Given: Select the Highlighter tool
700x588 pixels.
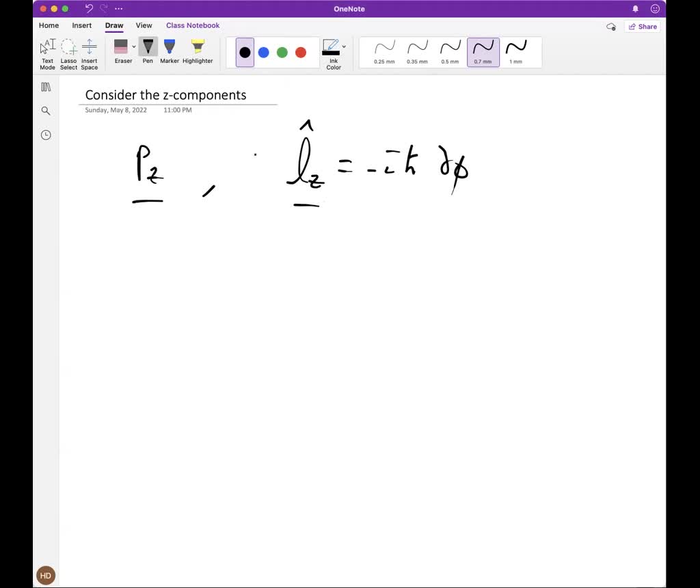Looking at the screenshot, I should tap(198, 52).
